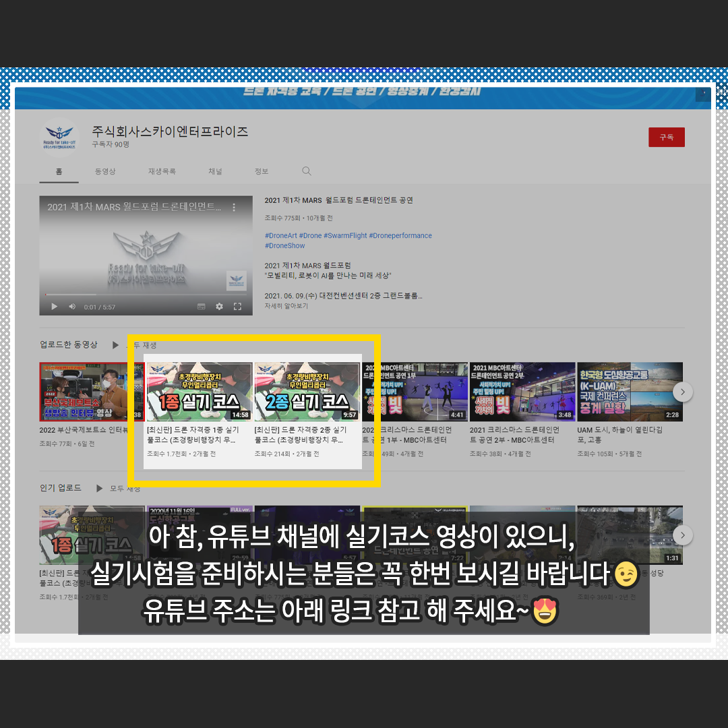Toggle subtitles icon in featured player
The image size is (728, 728).
pos(202,307)
